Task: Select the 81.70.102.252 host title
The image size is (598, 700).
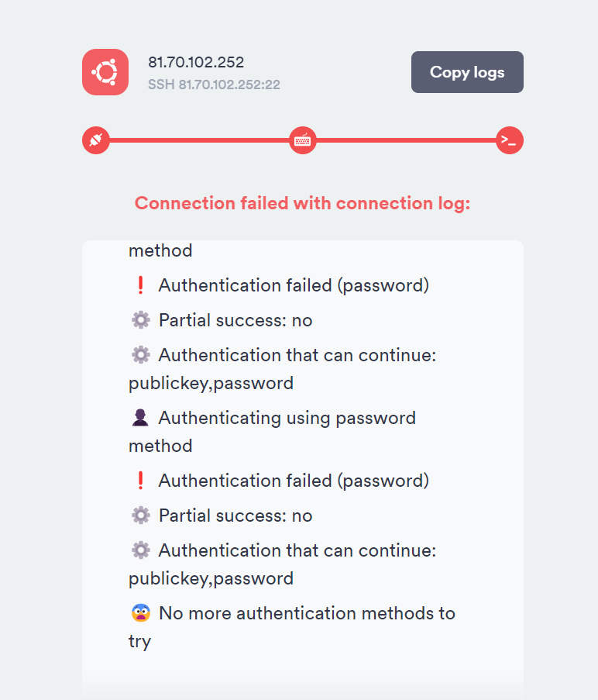Action: click(196, 62)
